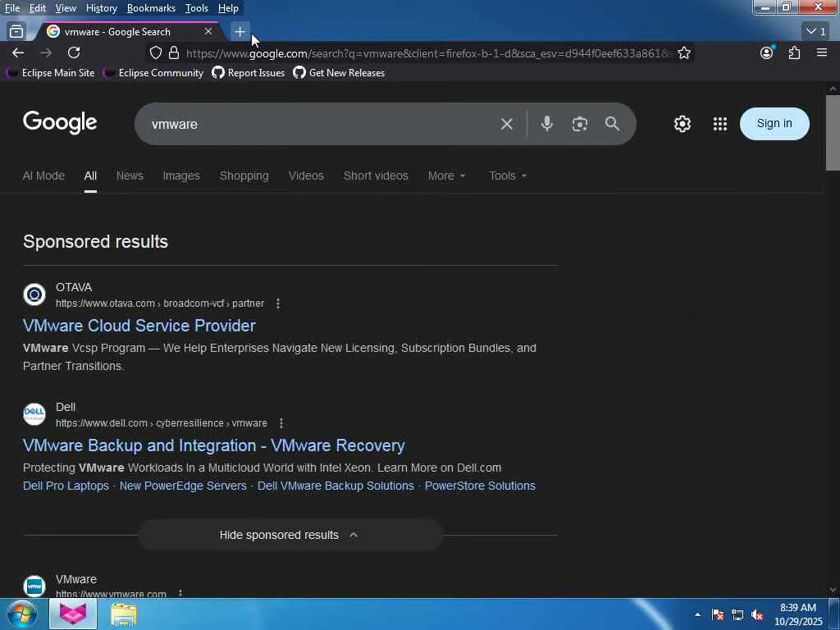840x630 pixels.
Task: Collapse with Hide sponsored results
Action: [x=290, y=535]
